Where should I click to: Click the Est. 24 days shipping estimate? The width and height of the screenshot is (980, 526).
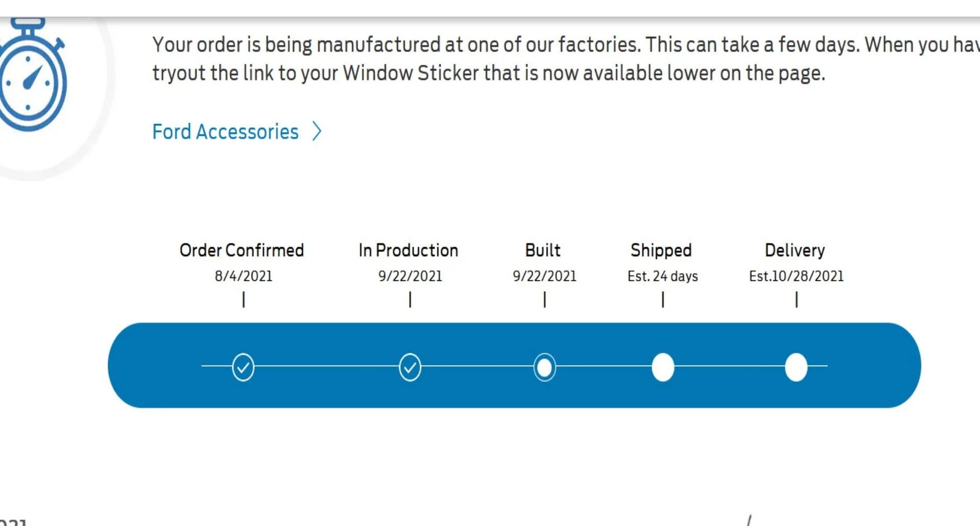point(663,276)
